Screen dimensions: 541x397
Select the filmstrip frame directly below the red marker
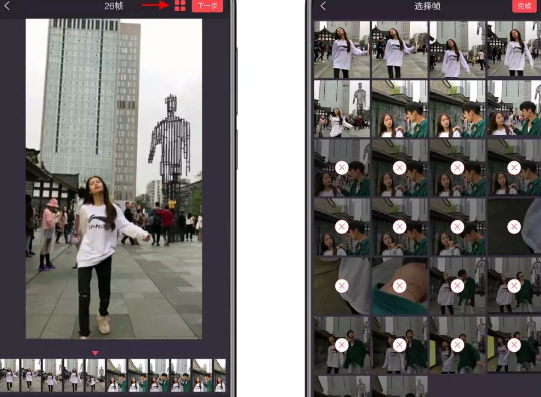pos(95,375)
